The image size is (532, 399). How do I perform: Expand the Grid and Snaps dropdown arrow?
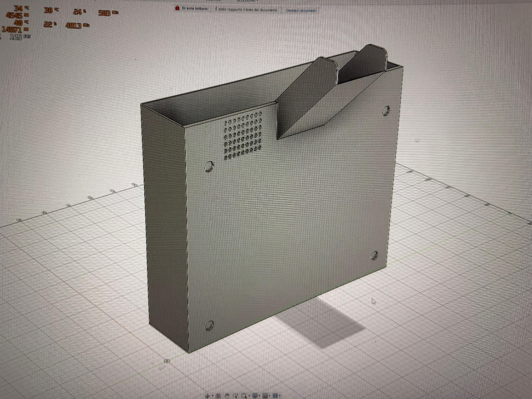point(269,396)
